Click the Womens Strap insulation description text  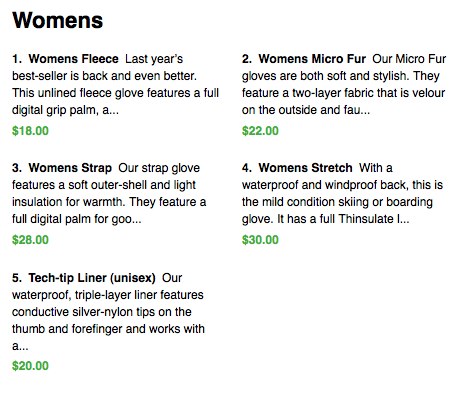coord(109,194)
